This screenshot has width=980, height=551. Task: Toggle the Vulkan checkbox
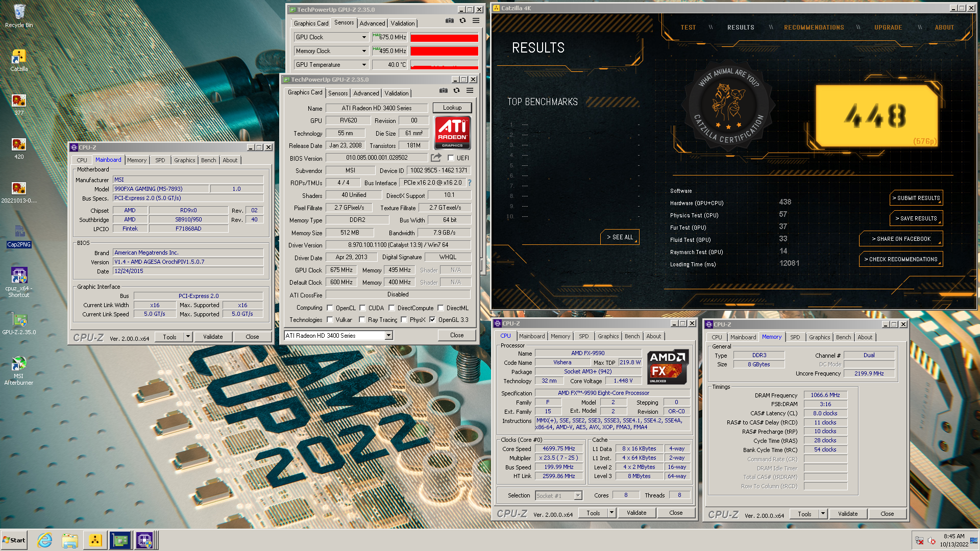[x=330, y=320]
